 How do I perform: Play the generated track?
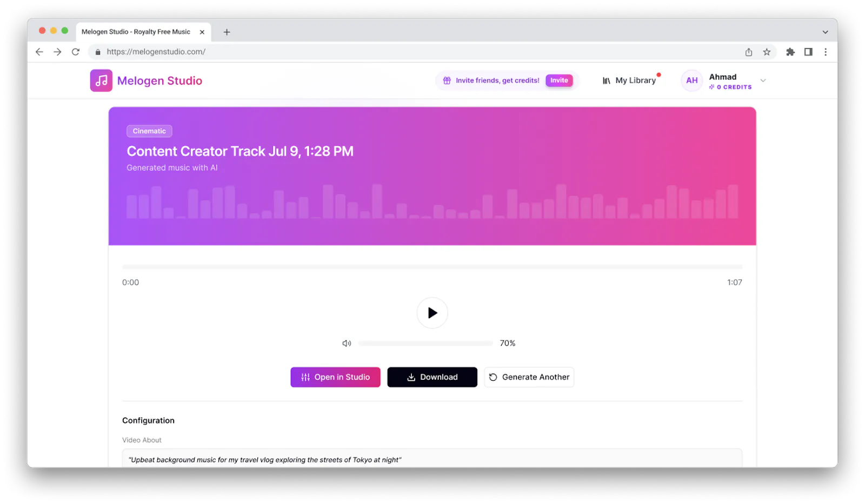click(432, 313)
